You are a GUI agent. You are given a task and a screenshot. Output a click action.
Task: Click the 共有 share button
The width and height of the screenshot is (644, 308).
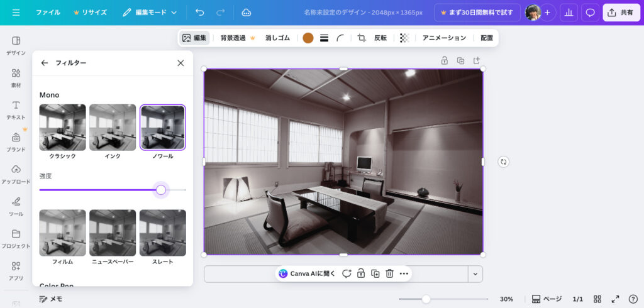tap(621, 13)
